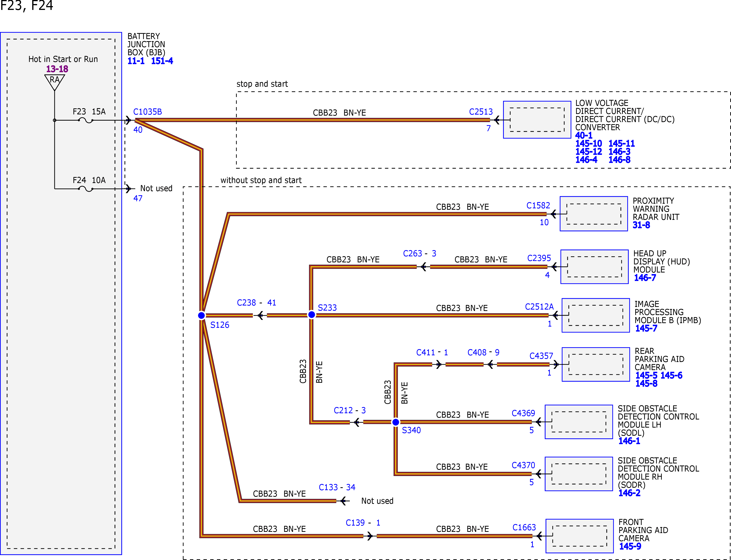
Task: Click connector label C2395
Action: 539,258
